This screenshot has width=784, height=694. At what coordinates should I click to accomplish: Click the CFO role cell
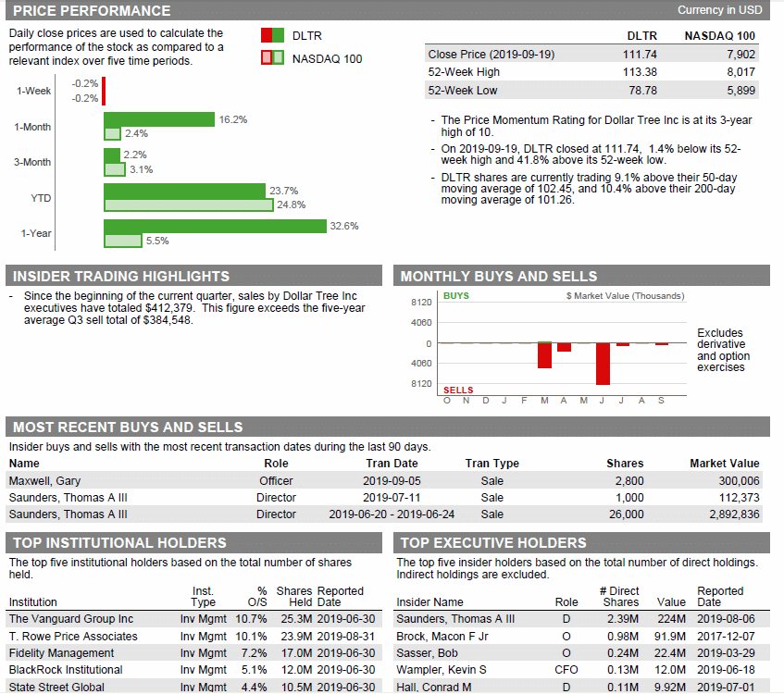[x=566, y=670]
